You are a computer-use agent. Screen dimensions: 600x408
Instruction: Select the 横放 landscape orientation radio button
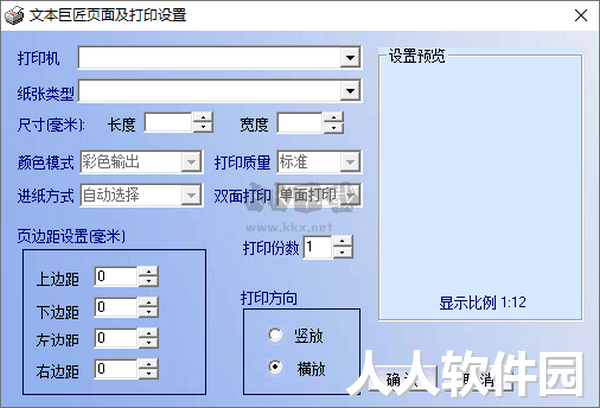tap(275, 367)
